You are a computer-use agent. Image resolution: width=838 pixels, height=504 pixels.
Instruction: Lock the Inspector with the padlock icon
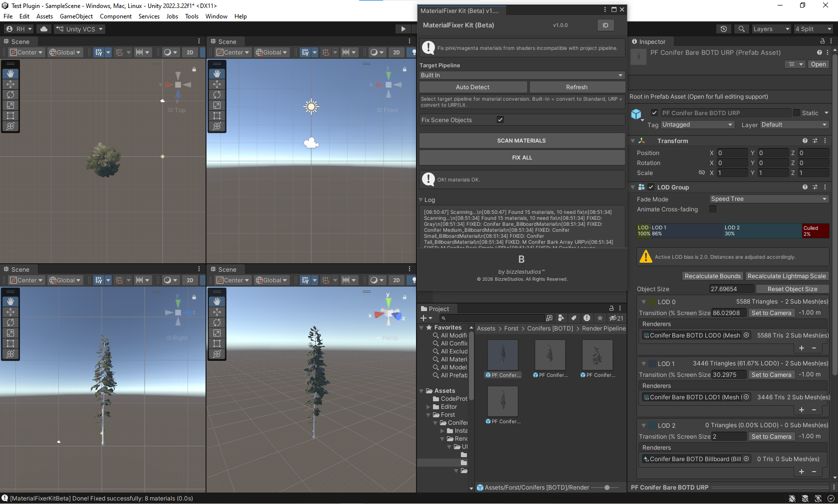(x=823, y=41)
